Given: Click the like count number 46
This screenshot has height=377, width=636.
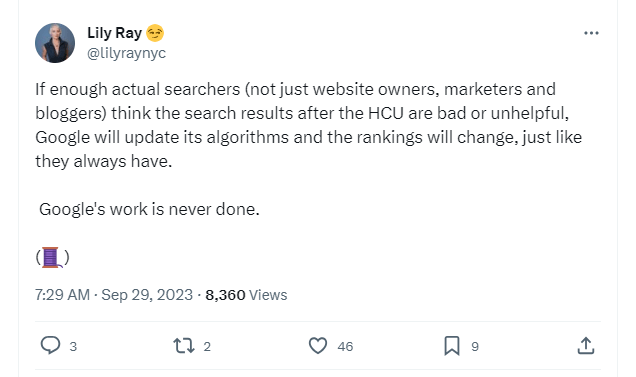Looking at the screenshot, I should point(345,347).
